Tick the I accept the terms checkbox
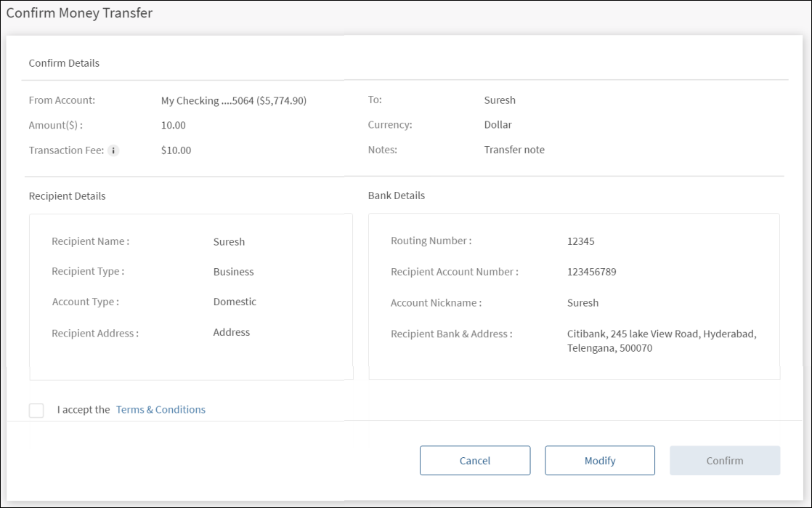Screen dimensions: 812x508 [x=36, y=410]
